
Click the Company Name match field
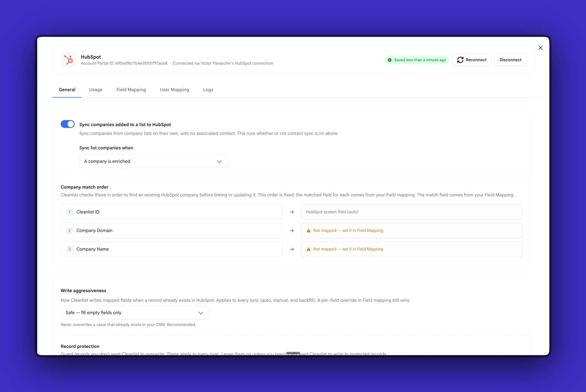pos(171,249)
